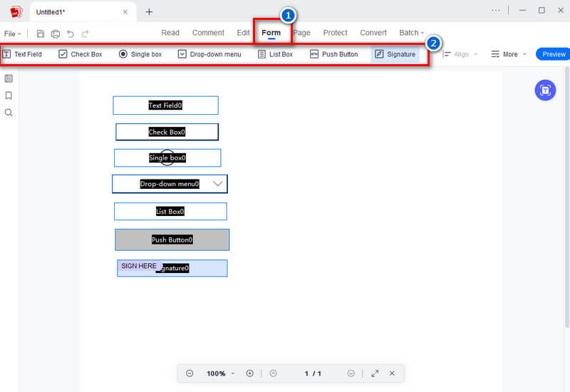
Task: Switch to the Edit tab
Action: (243, 33)
